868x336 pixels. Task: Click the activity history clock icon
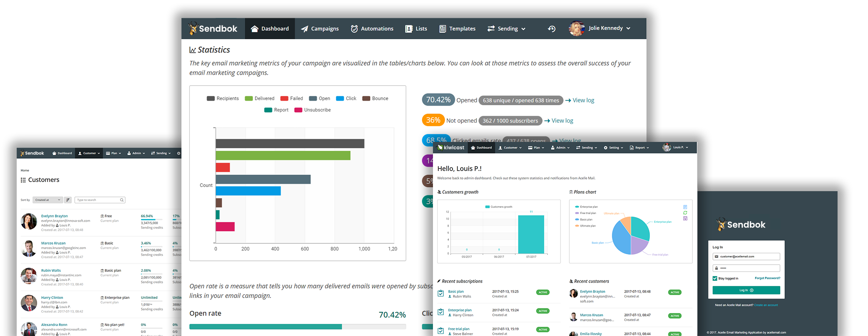[551, 29]
